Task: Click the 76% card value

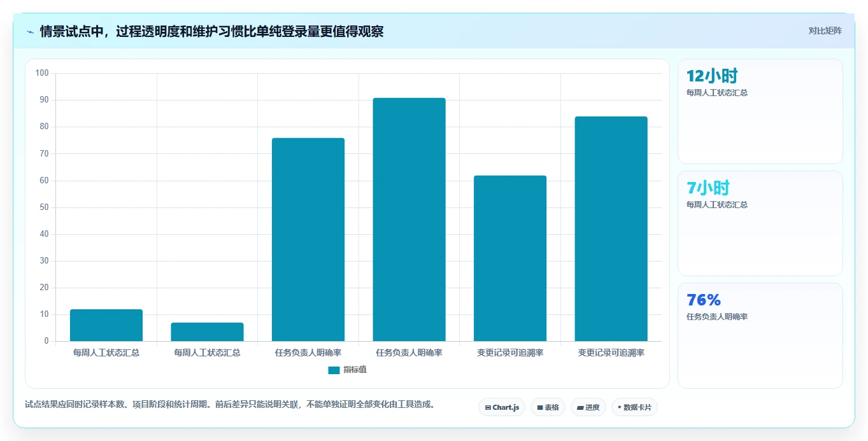Action: click(704, 300)
